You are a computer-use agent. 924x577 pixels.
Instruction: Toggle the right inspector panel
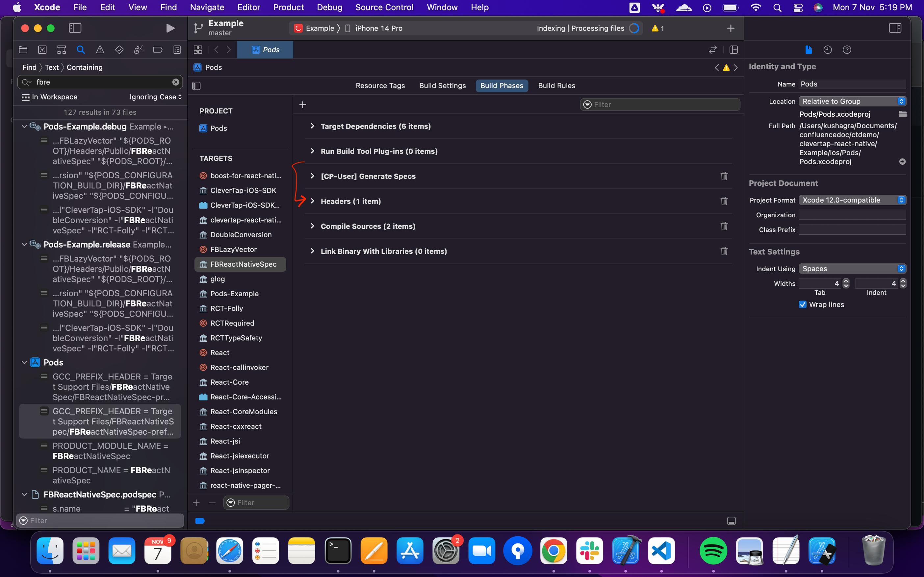[x=895, y=28]
